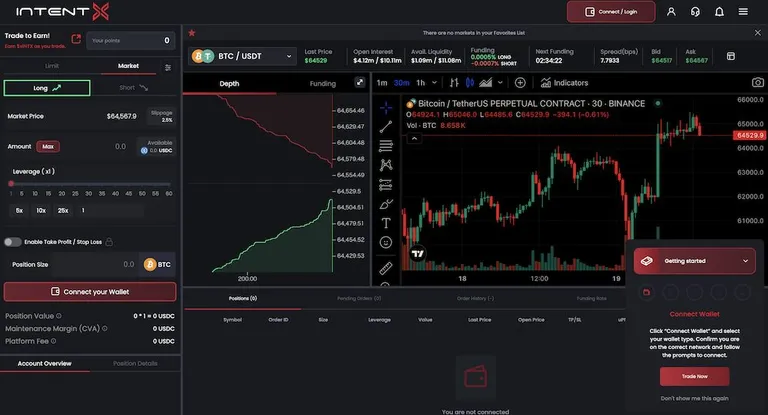Open the notifications bell
The height and width of the screenshot is (415, 768).
(x=719, y=12)
